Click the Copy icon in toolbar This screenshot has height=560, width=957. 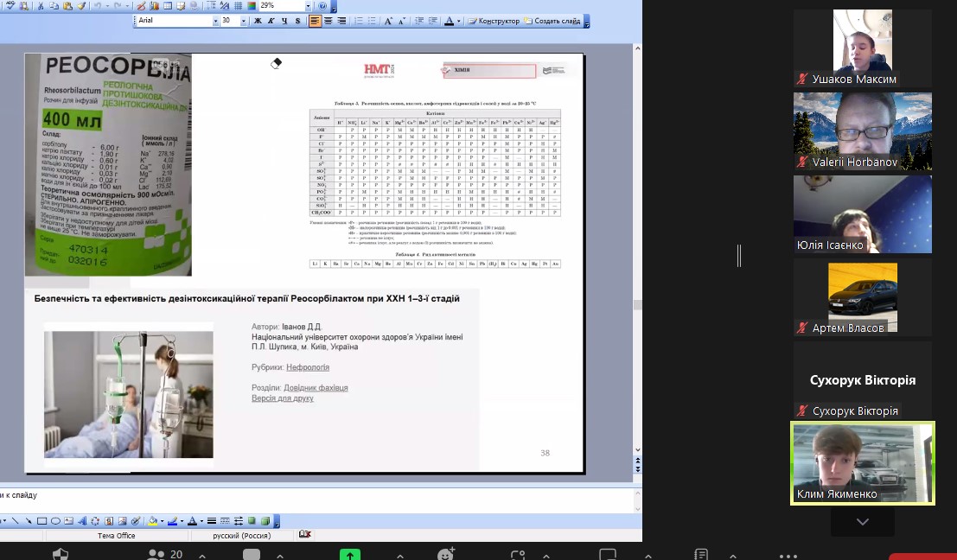click(x=54, y=6)
